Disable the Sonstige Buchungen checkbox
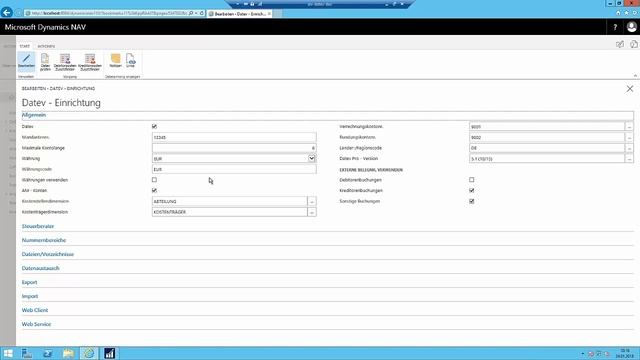Screen dimensions: 640x360 (472, 201)
